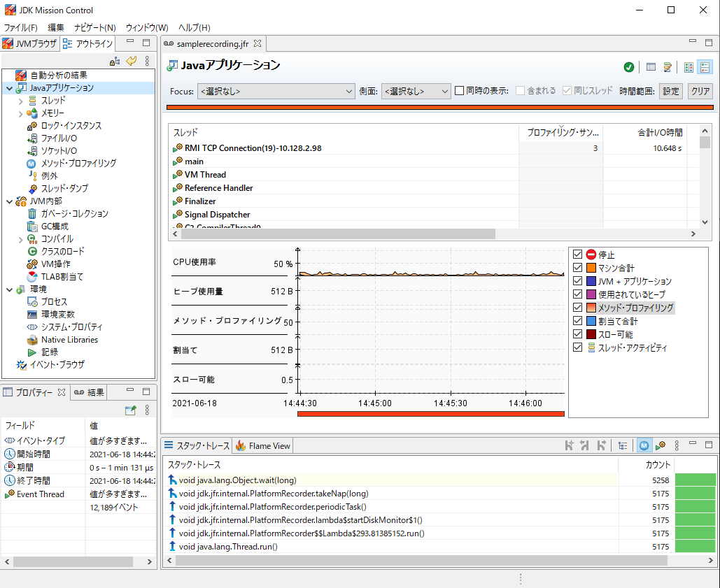Collapse JVM内部 tree node

9,201
